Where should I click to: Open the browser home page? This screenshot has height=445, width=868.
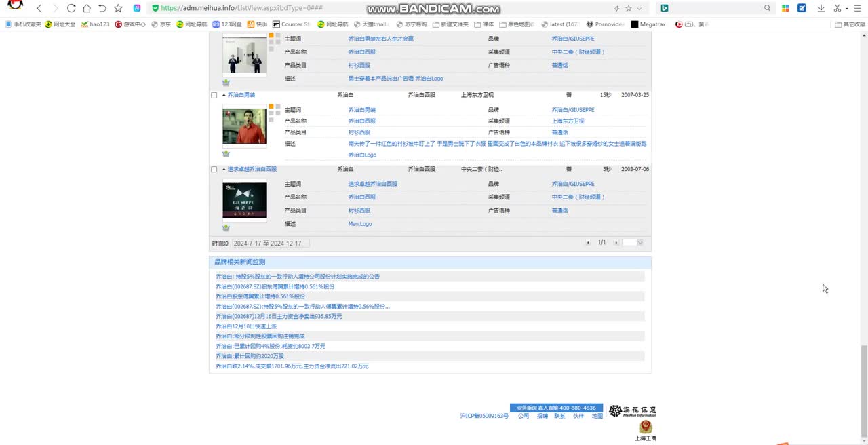click(87, 8)
